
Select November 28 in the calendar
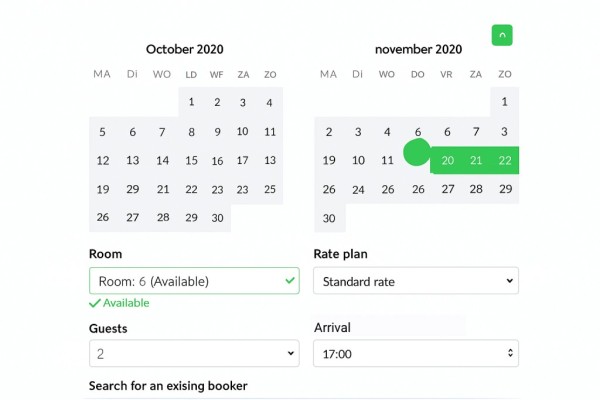(476, 189)
